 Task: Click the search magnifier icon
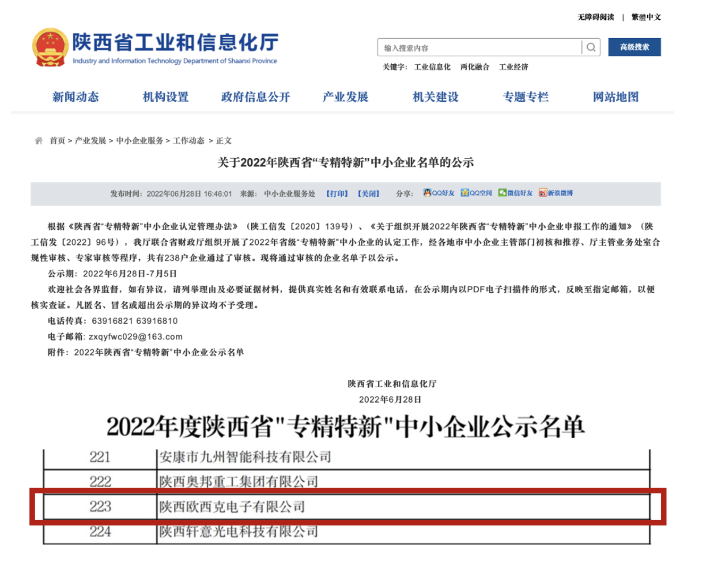point(591,47)
